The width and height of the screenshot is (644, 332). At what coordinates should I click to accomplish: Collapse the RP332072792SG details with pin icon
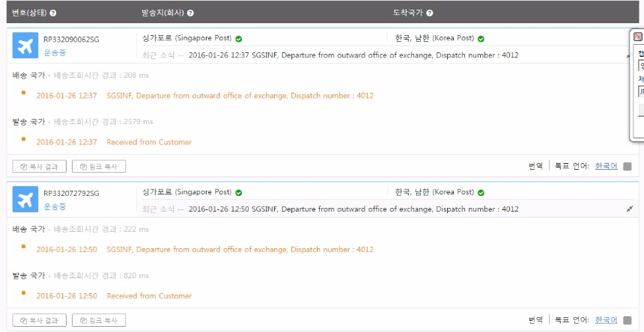coord(628,209)
